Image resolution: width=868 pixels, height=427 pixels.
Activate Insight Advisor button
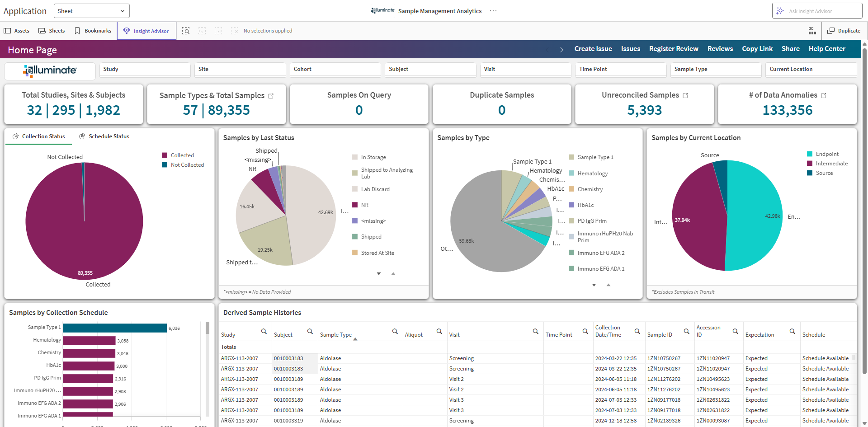coord(146,31)
